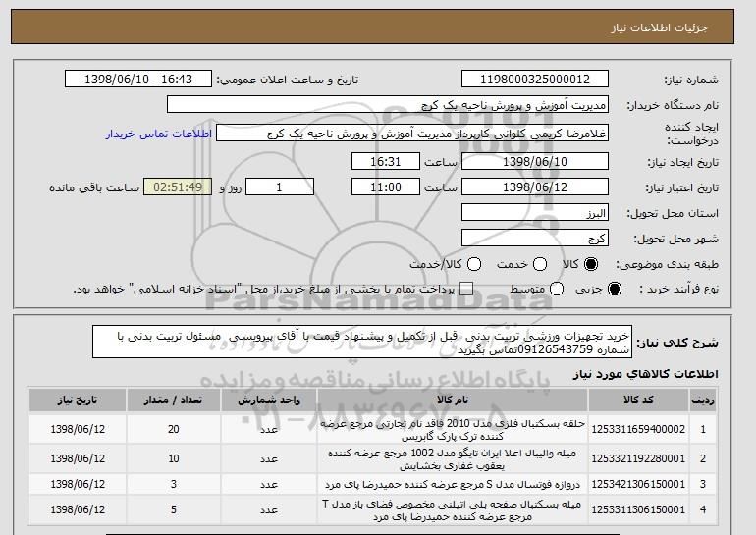Screen dimensions: 756x535
Task: Select the متوسط purchase type radio
Action: coord(557,289)
